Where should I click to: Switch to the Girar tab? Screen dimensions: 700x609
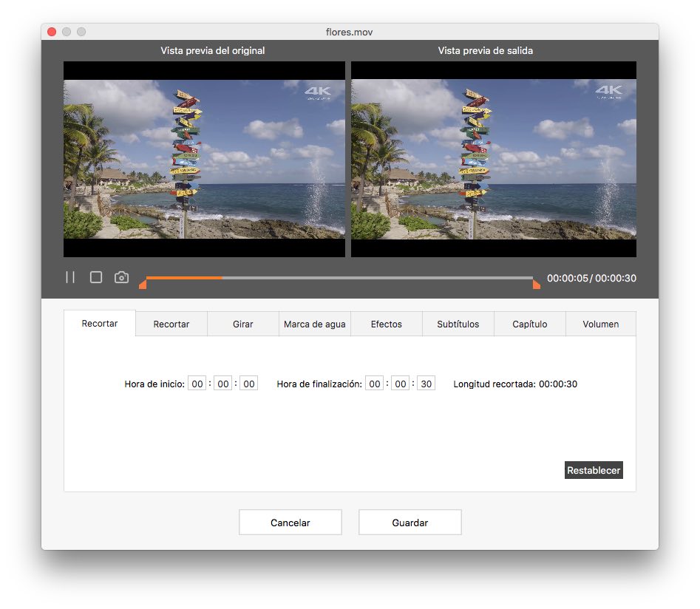pos(242,324)
